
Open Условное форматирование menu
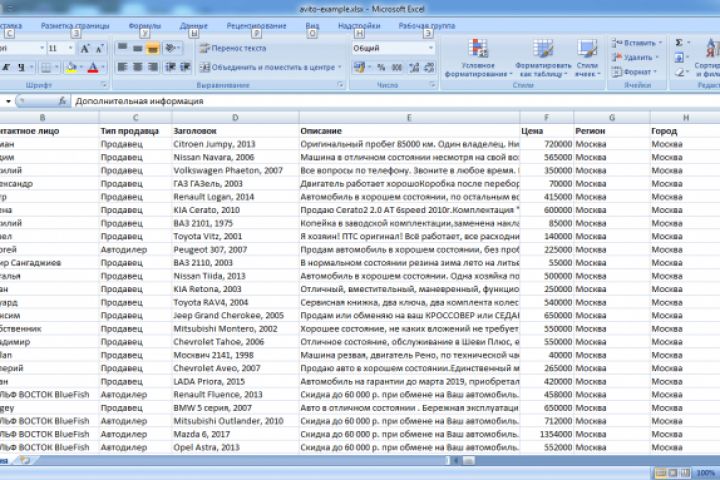tap(478, 58)
